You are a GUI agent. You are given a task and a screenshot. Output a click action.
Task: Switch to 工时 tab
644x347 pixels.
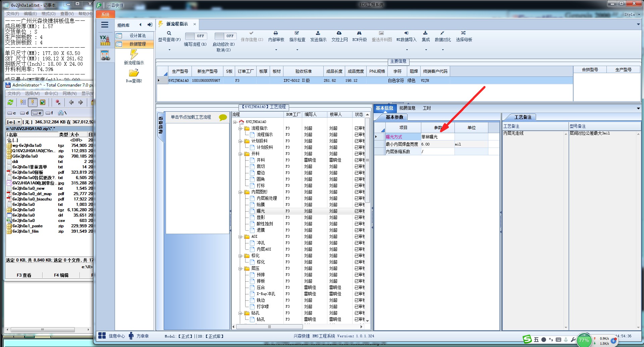click(x=427, y=108)
